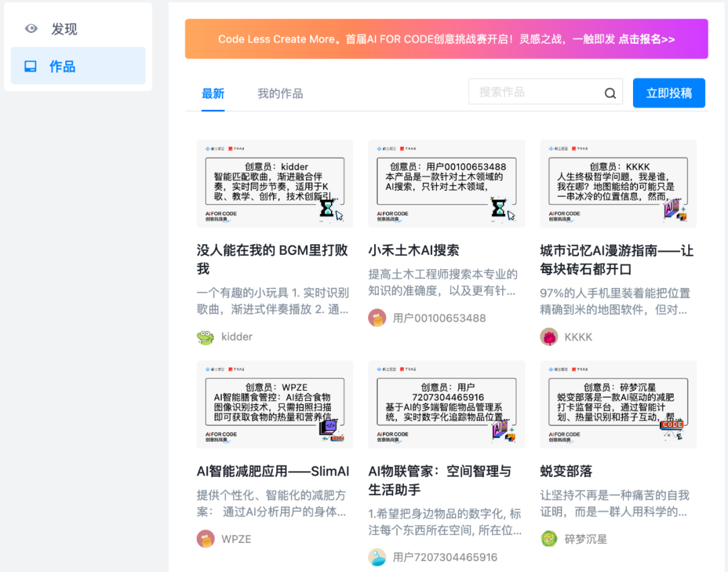Open the 发现 sidebar menu item
This screenshot has width=728, height=572.
pyautogui.click(x=78, y=29)
